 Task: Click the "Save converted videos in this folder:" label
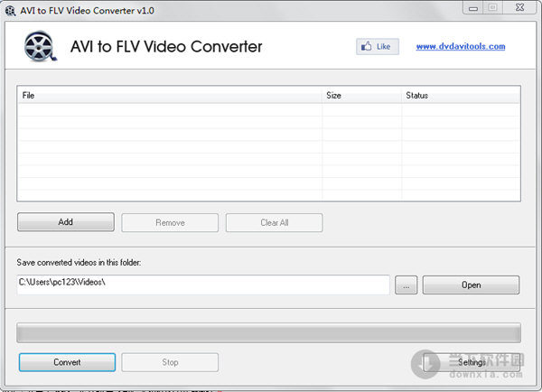coord(79,263)
